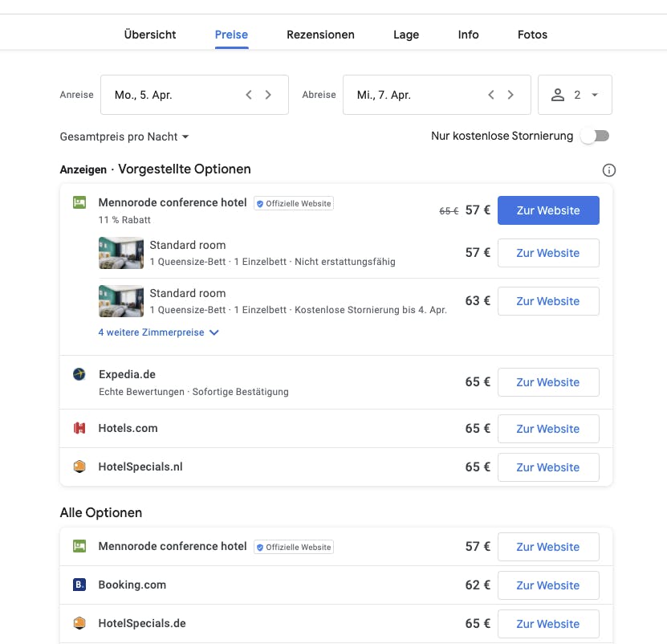The image size is (667, 644).
Task: Open the Lage tab
Action: pos(406,35)
